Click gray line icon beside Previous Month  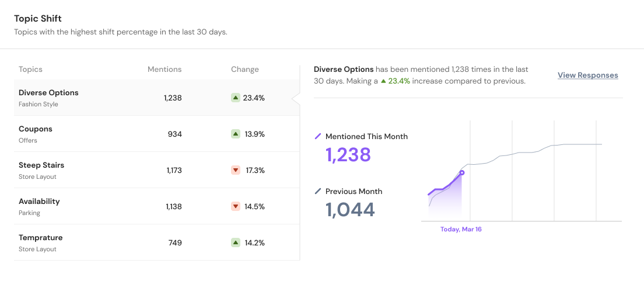pos(318,191)
